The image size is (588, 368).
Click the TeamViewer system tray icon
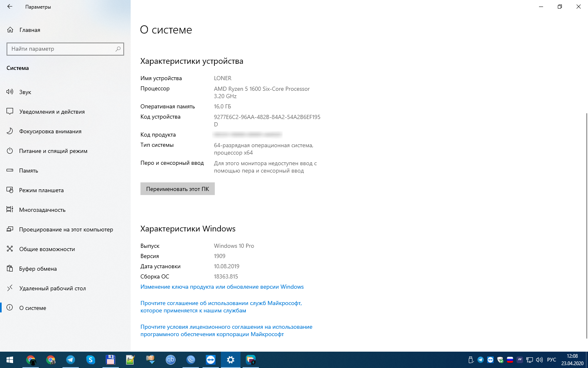490,360
